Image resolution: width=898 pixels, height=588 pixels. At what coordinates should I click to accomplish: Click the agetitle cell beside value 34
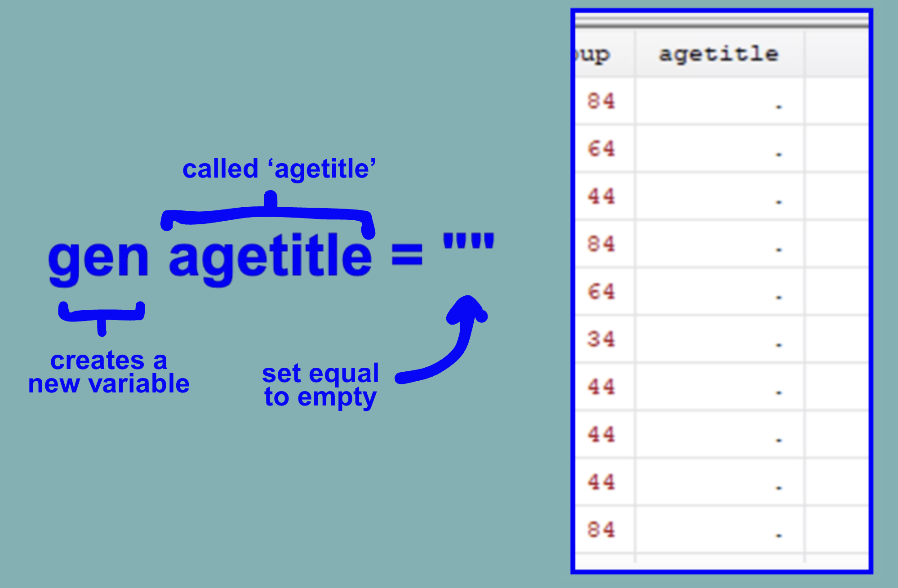click(719, 339)
